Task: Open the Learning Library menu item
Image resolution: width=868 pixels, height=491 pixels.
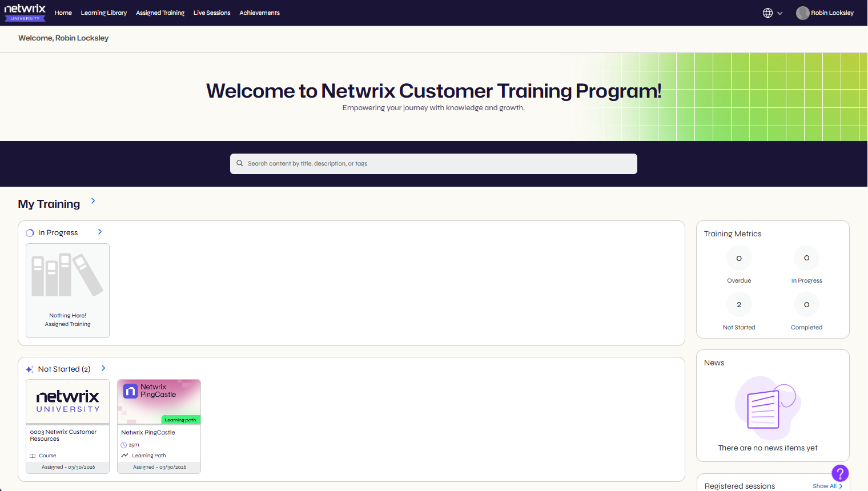Action: pyautogui.click(x=103, y=13)
